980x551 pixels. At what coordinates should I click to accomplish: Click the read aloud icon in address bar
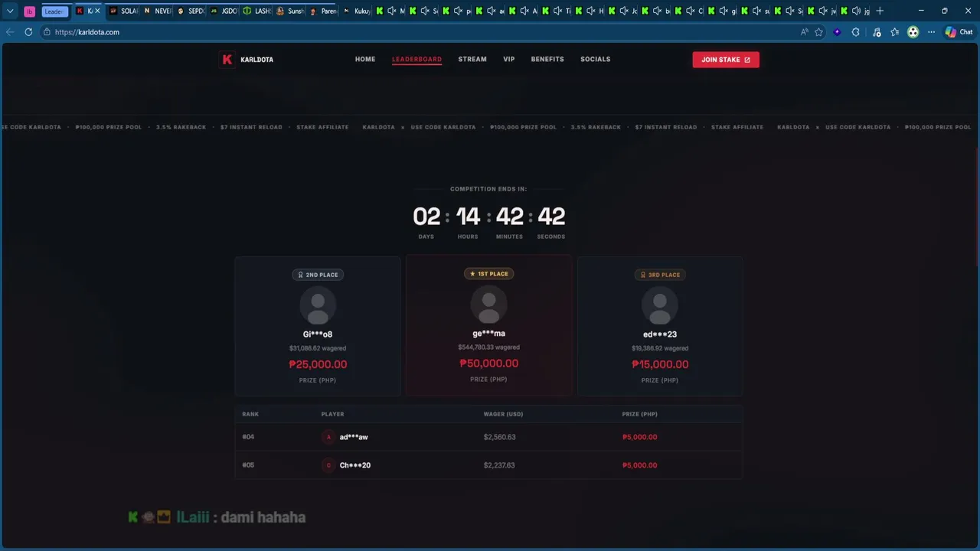[804, 32]
